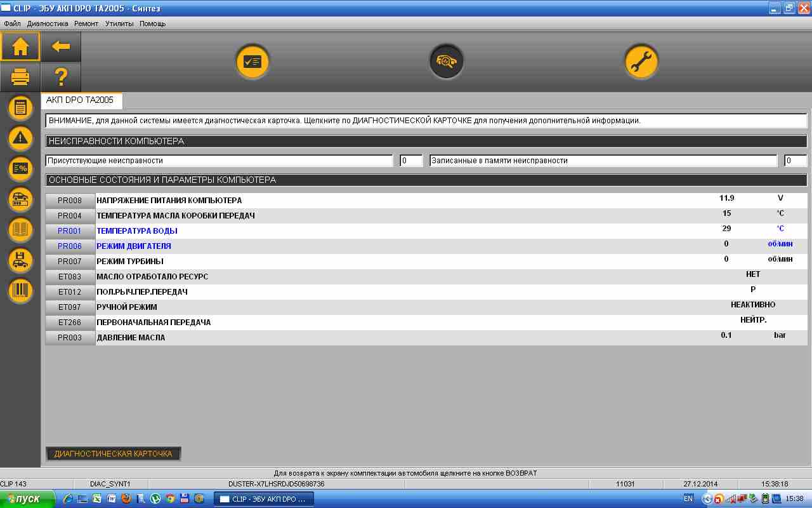Click the back arrow button

[61, 46]
